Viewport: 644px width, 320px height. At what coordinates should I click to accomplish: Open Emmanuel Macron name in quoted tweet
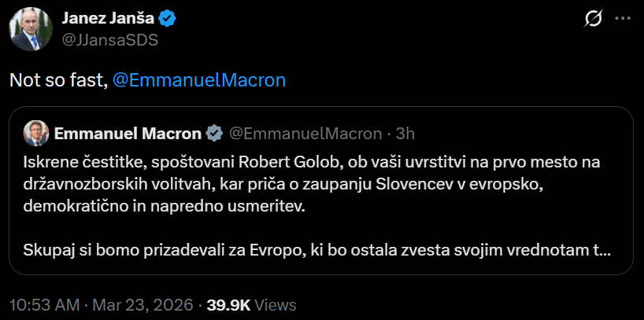pyautogui.click(x=127, y=134)
